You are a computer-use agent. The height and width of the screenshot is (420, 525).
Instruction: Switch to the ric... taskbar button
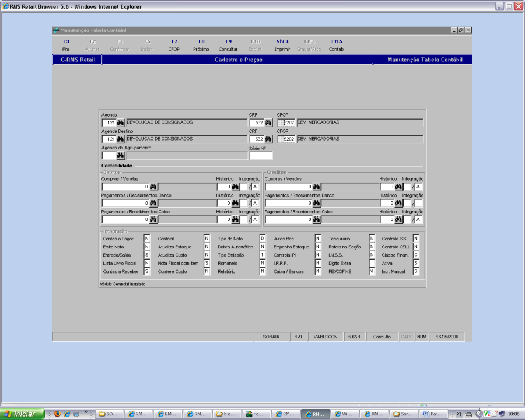(256, 414)
